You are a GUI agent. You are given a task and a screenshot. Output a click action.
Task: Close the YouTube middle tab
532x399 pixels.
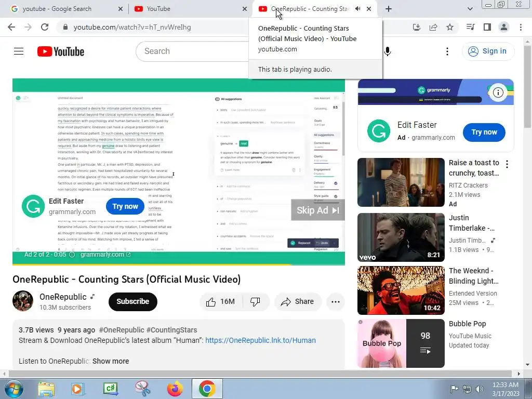coord(244,9)
